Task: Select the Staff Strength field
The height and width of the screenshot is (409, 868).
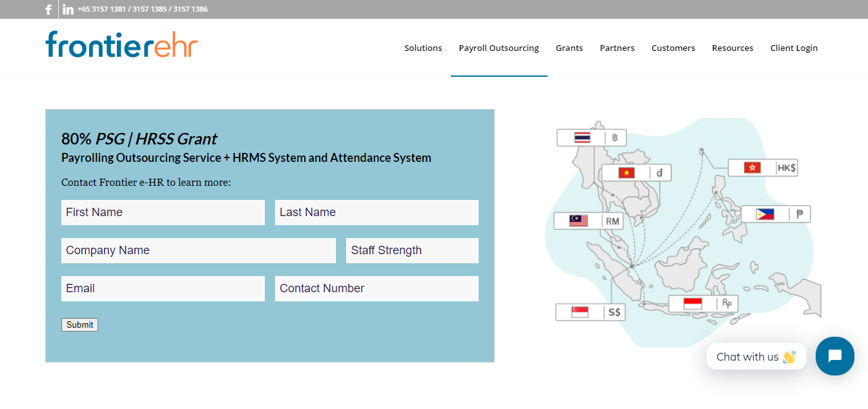Action: point(412,250)
